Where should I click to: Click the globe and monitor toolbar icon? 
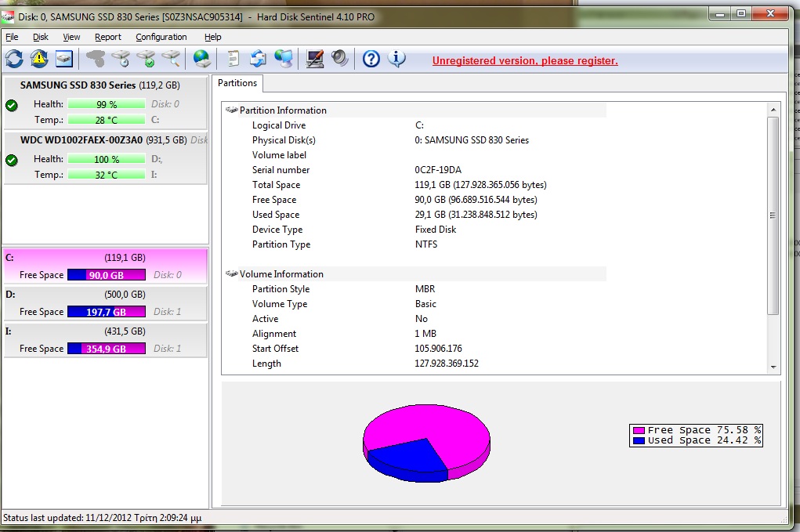pyautogui.click(x=284, y=60)
